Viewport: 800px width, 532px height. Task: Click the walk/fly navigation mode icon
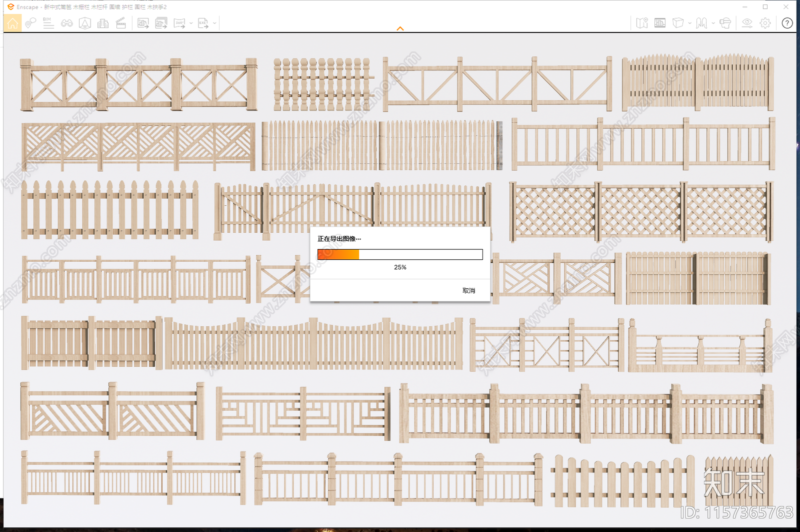(701, 23)
